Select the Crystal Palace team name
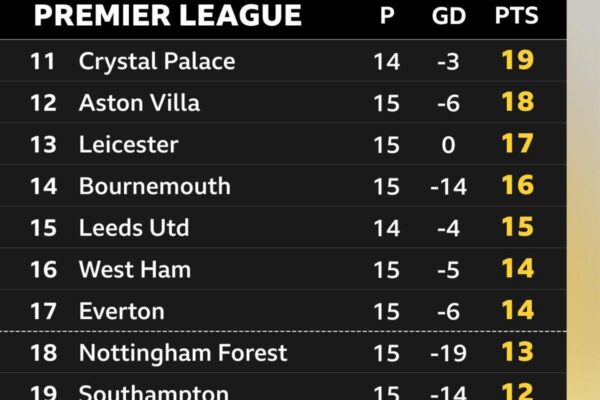The image size is (600, 400). pyautogui.click(x=157, y=62)
